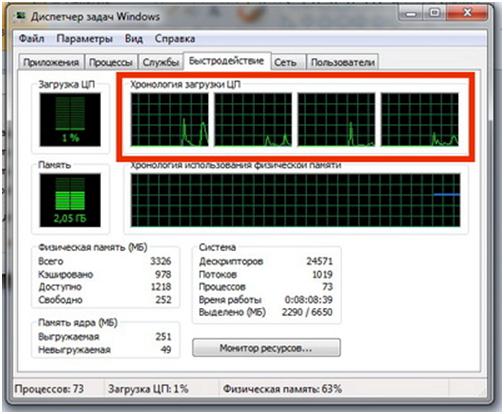Click the Доступно value 1218
504x414 pixels.
point(161,287)
